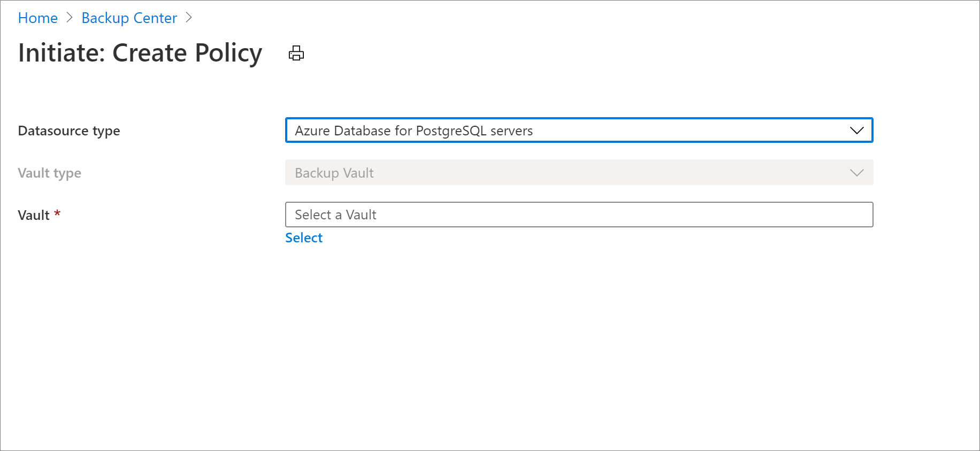
Task: Click the chevron arrow after Backup Center breadcrumb
Action: click(188, 18)
